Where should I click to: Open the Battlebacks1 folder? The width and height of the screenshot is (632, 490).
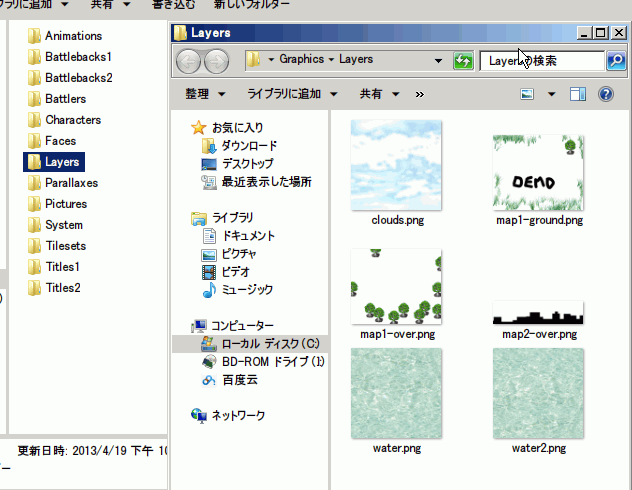click(x=70, y=57)
